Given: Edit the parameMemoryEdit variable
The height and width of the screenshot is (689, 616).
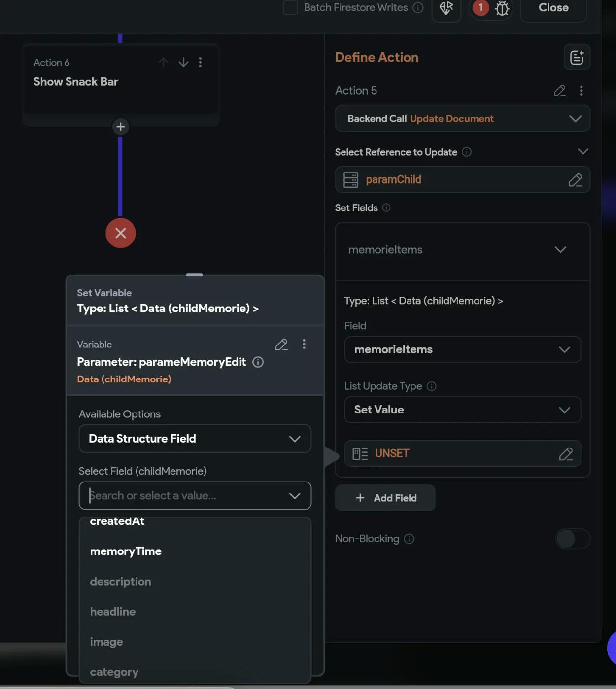Looking at the screenshot, I should click(x=281, y=344).
